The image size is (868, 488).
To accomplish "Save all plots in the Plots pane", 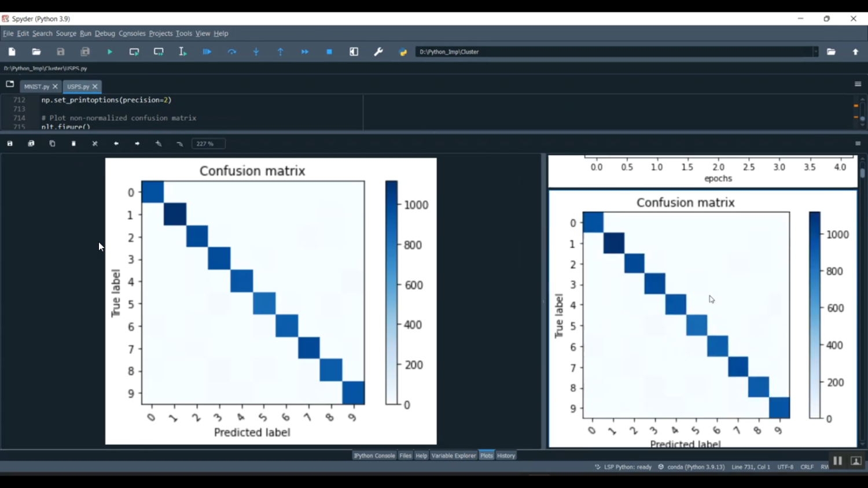I will click(31, 143).
